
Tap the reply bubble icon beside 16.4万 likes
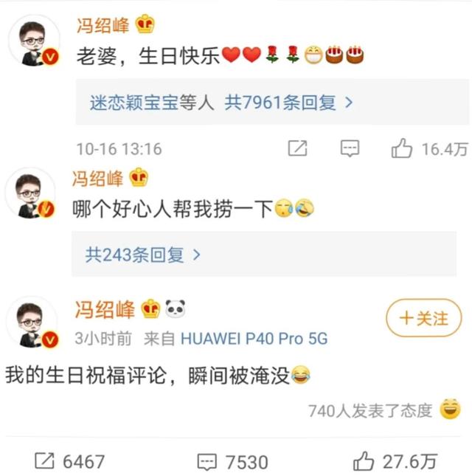[x=350, y=148]
